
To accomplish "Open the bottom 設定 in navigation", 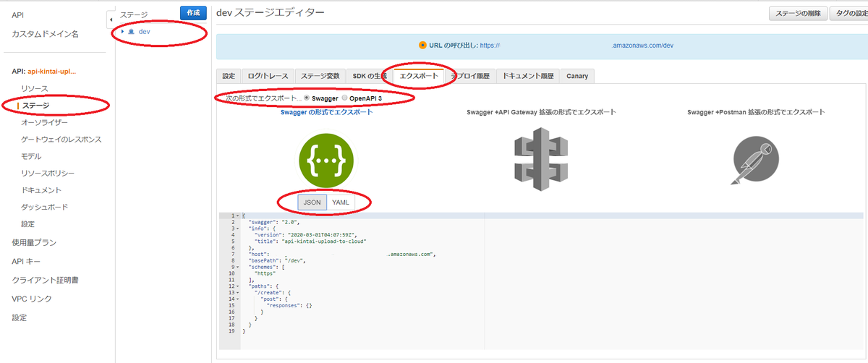I will coord(19,317).
